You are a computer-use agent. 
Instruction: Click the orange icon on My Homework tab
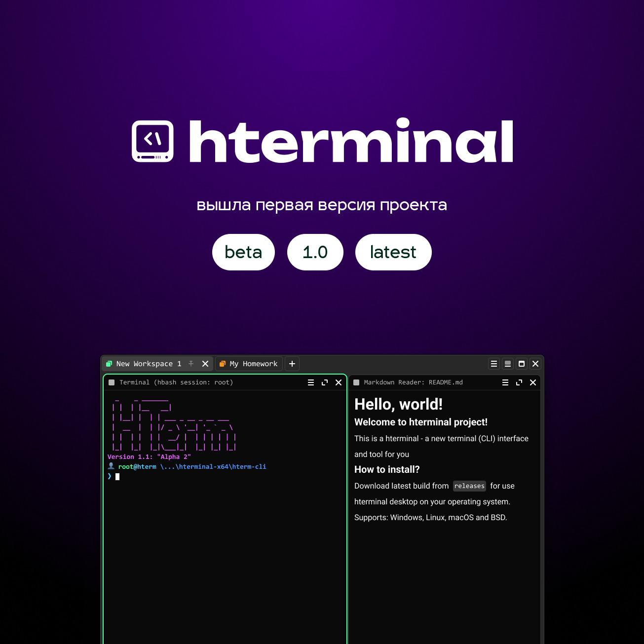point(223,364)
